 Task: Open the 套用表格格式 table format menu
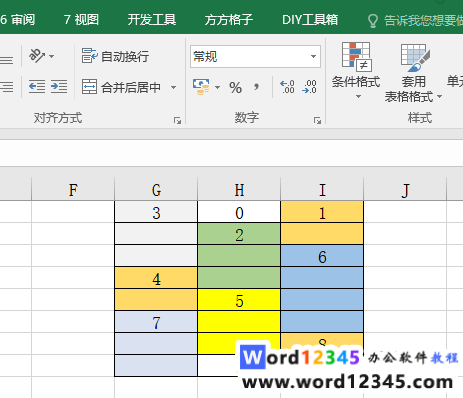click(x=413, y=73)
